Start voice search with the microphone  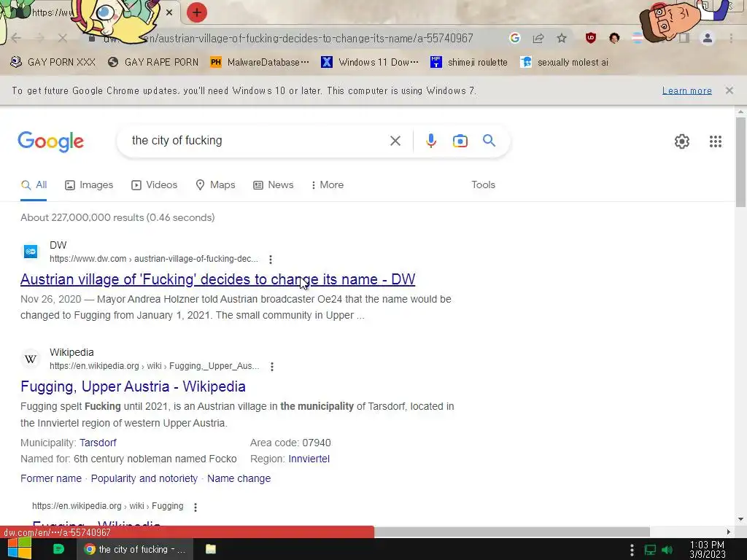431,141
